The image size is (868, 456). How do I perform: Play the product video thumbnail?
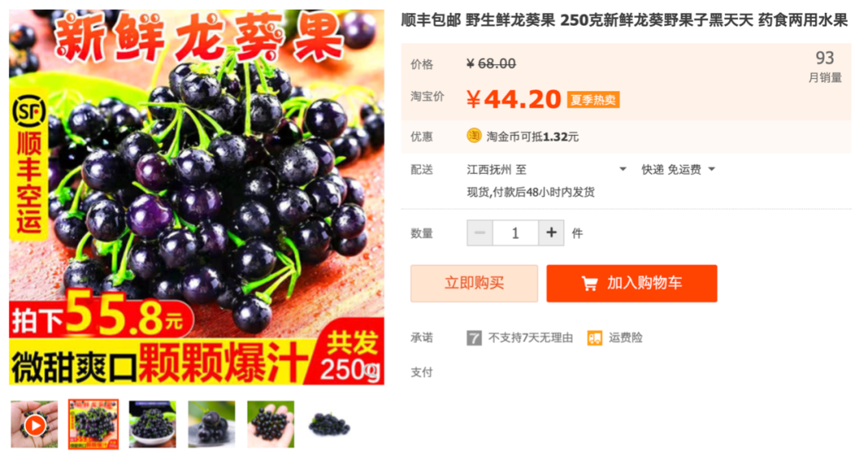(x=35, y=425)
